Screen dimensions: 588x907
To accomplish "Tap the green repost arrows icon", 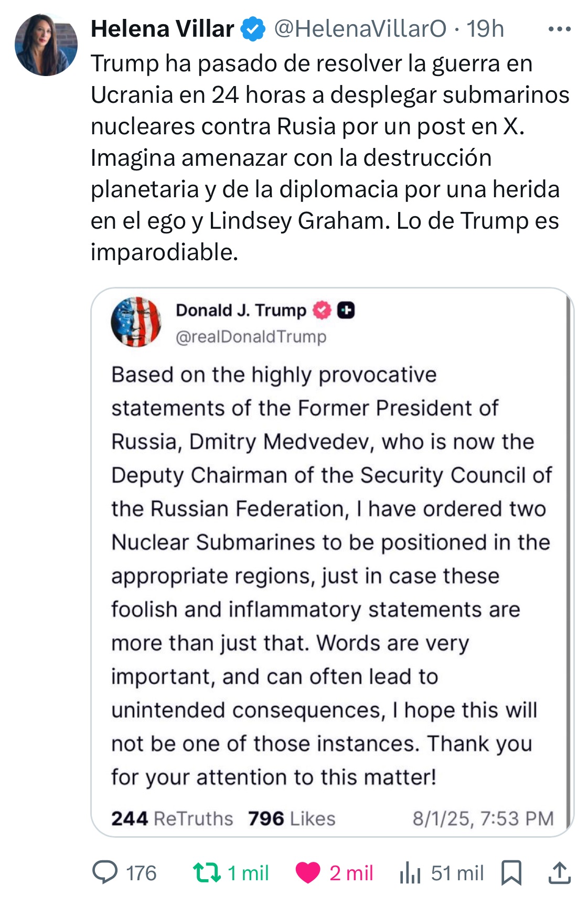I will coord(207,872).
